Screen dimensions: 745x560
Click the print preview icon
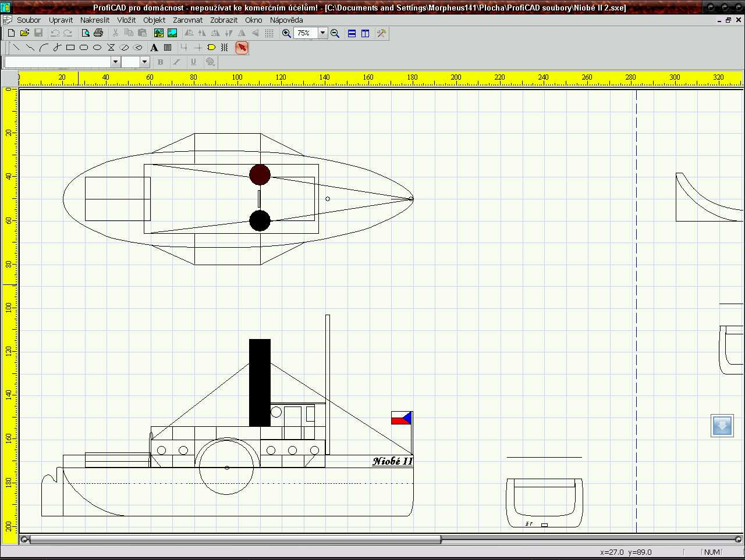pos(86,33)
